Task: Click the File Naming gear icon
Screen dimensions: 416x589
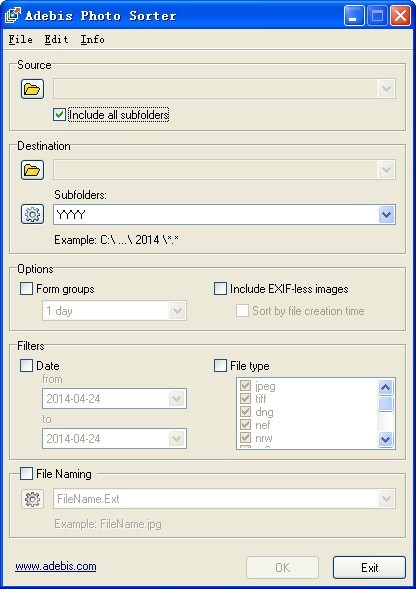Action: point(32,499)
